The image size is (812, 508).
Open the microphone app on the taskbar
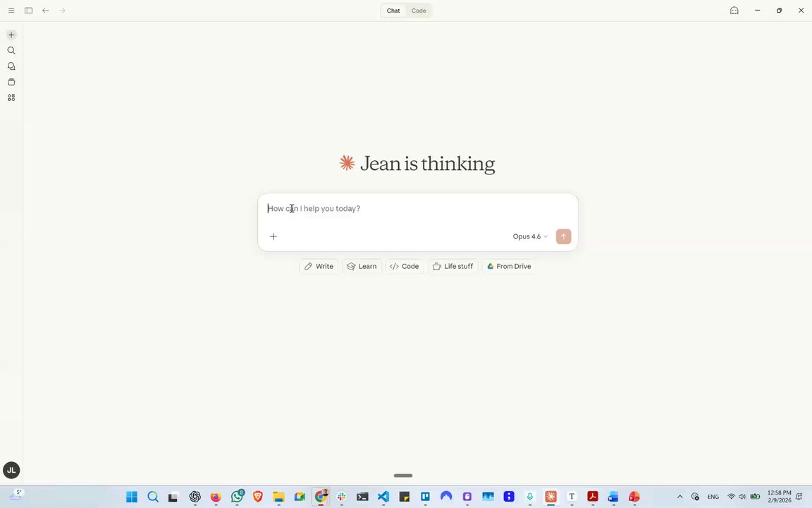tap(530, 497)
